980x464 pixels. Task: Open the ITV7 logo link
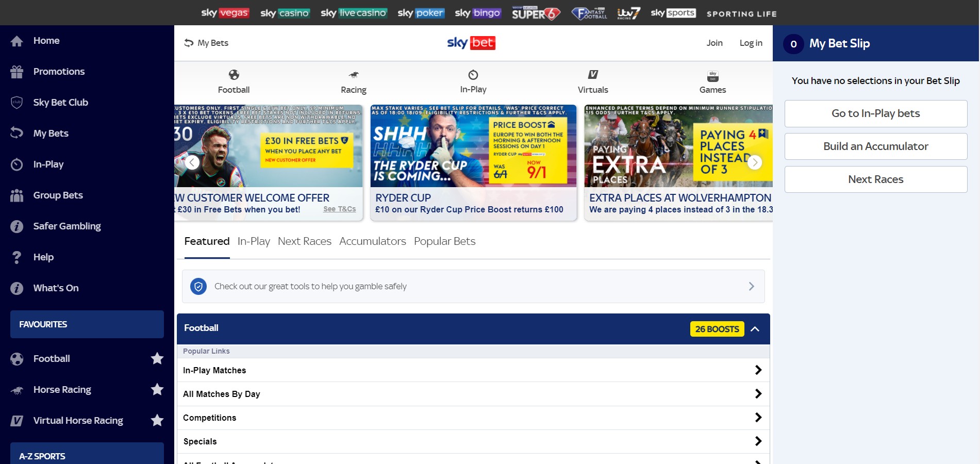tap(628, 13)
